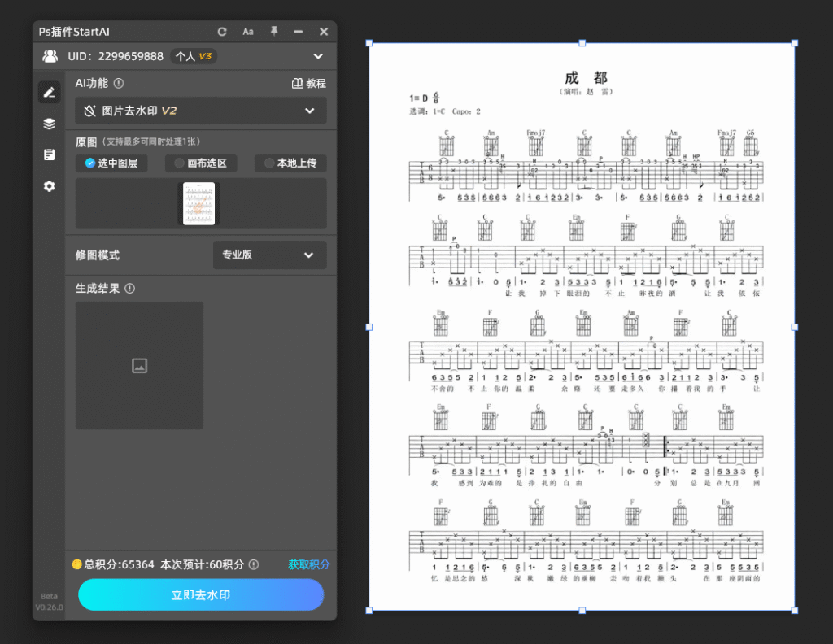Select the 画布选区 radio option

[x=201, y=163]
